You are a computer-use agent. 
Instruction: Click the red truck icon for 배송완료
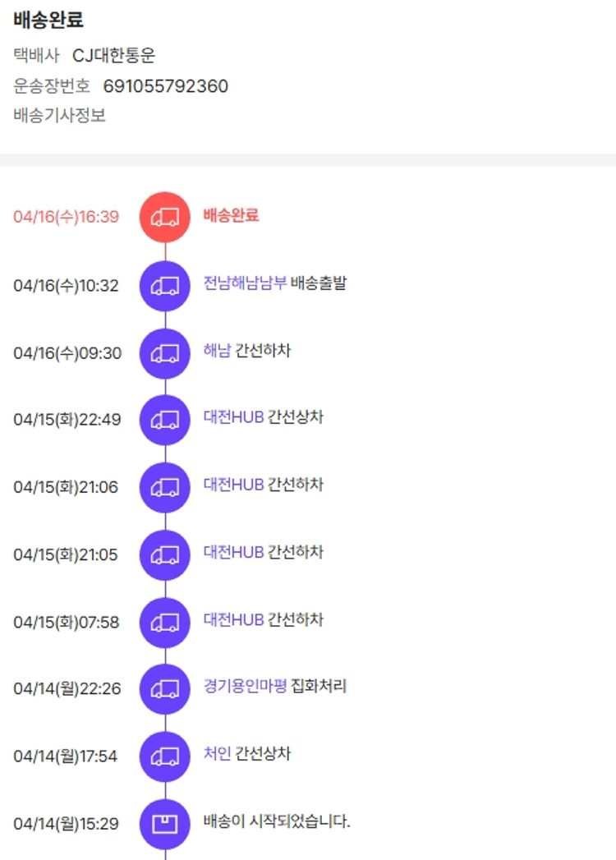pyautogui.click(x=165, y=217)
